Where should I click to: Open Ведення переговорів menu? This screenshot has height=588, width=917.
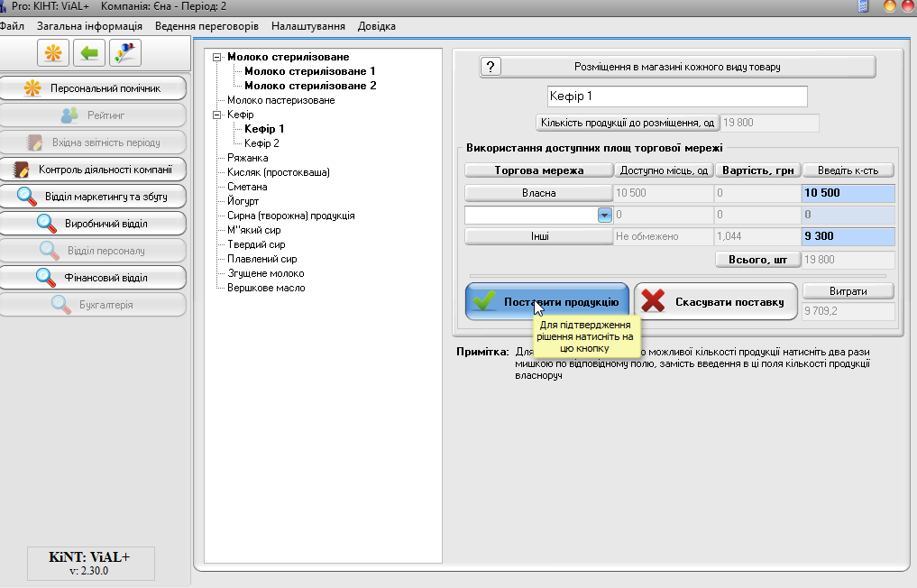tap(206, 26)
